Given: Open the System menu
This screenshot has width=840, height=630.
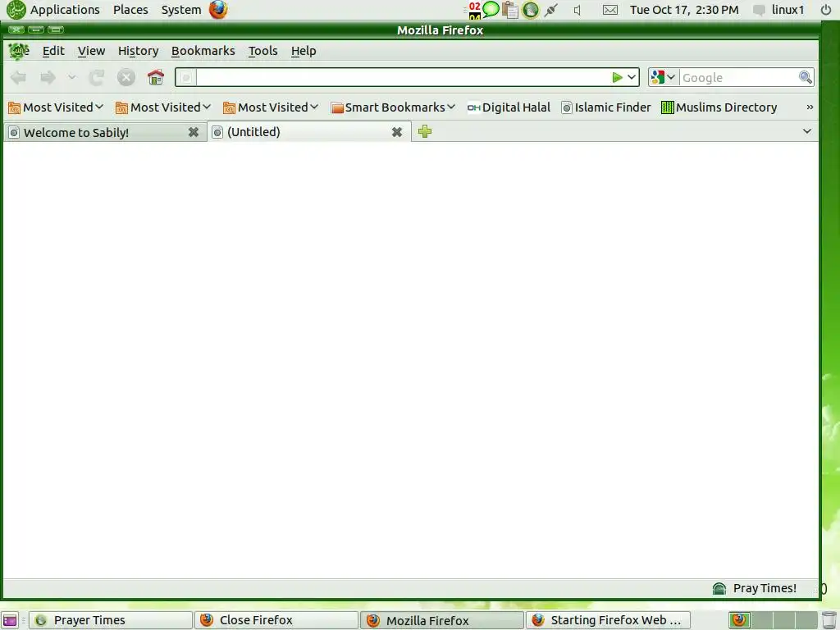Looking at the screenshot, I should pos(181,10).
